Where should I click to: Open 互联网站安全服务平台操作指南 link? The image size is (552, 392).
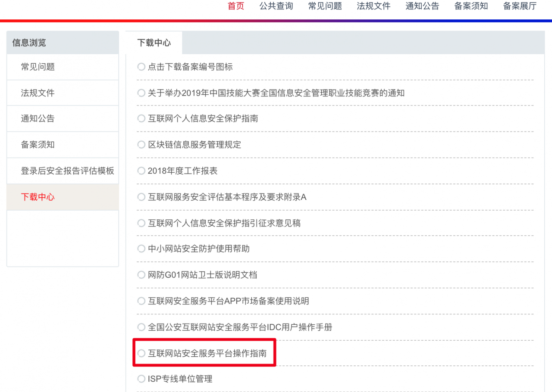(207, 354)
